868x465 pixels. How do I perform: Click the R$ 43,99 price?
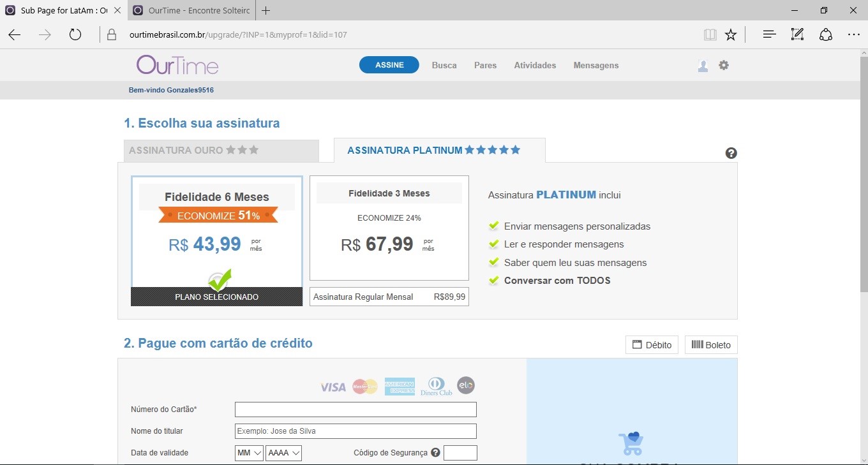pyautogui.click(x=205, y=244)
